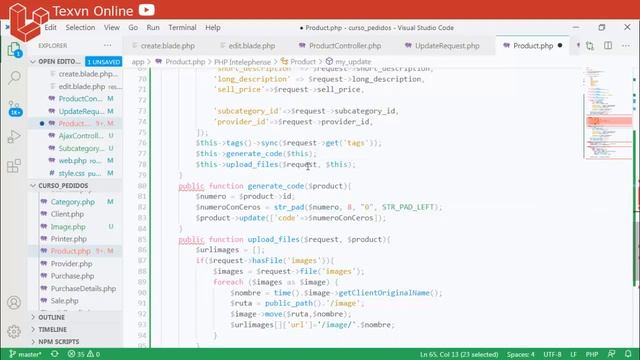Click unsaved dot on Product.php tab
This screenshot has height=360, width=640.
(x=560, y=45)
